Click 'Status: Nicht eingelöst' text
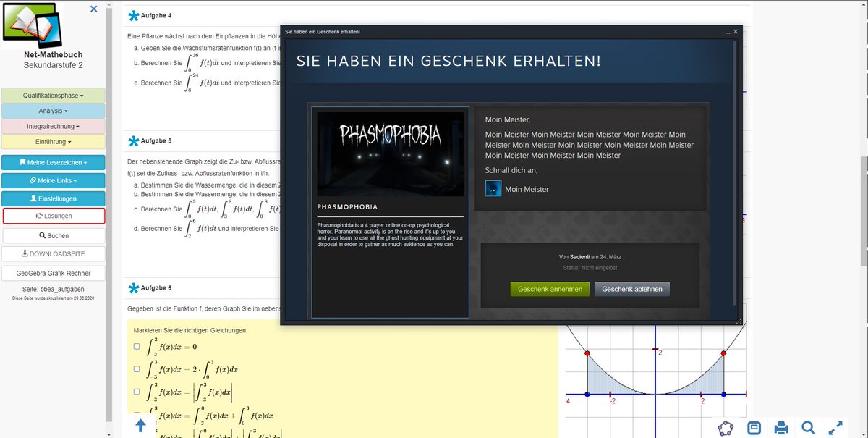The image size is (868, 438). point(590,268)
